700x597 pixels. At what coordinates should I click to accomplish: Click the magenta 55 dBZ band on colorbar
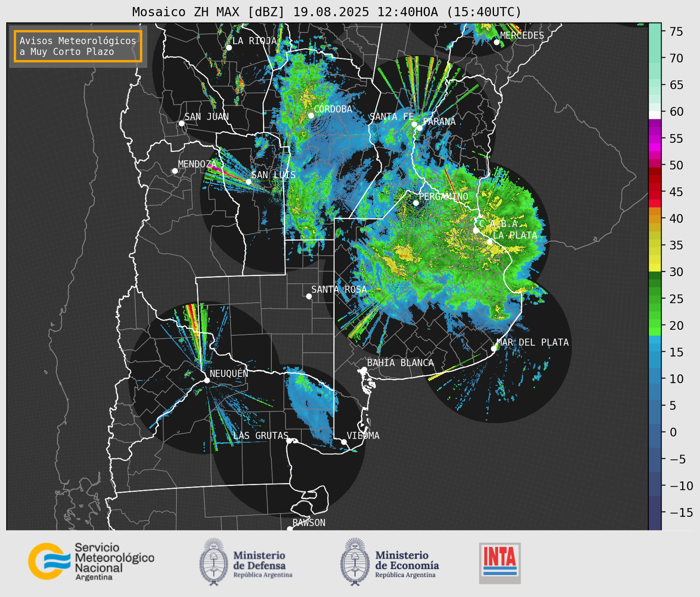(655, 139)
